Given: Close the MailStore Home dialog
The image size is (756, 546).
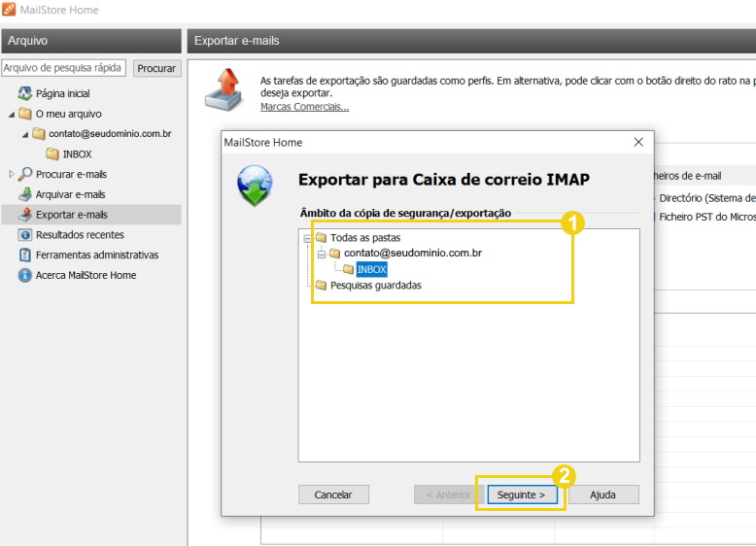Looking at the screenshot, I should (x=638, y=142).
